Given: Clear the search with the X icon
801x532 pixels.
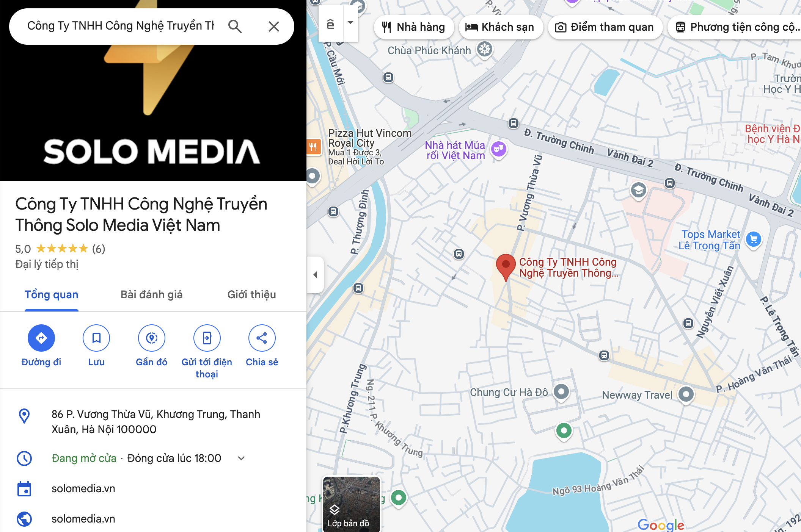Looking at the screenshot, I should pos(273,27).
